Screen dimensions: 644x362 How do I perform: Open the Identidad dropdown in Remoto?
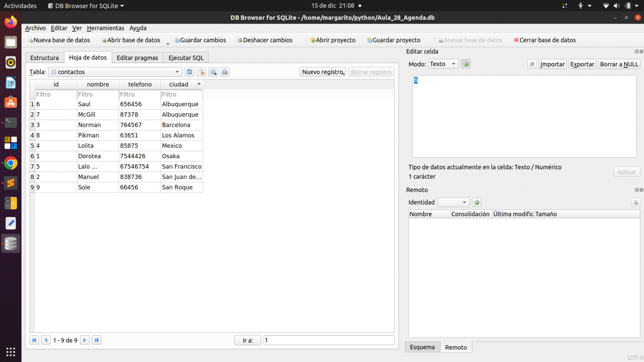453,202
